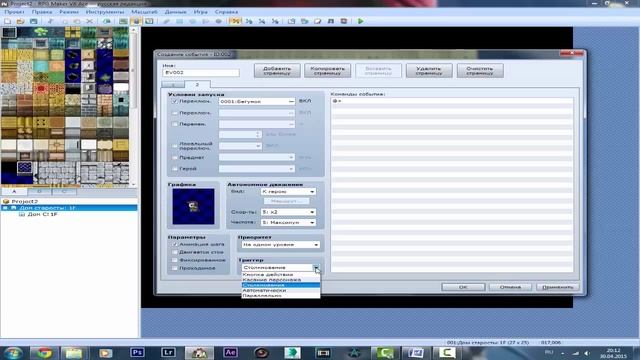The width and height of the screenshot is (640, 360).
Task: Open Chrome from the taskbar
Action: pos(44,353)
